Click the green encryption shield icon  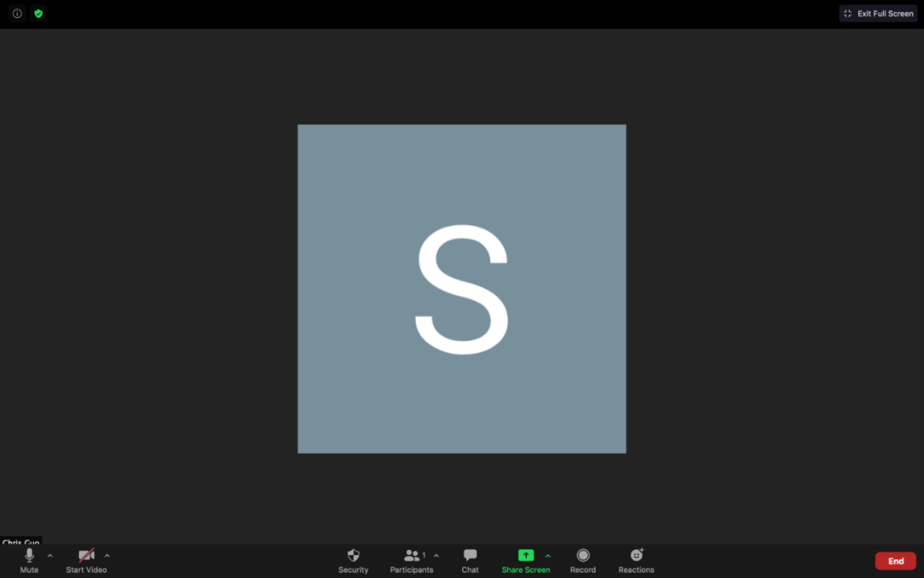point(38,14)
